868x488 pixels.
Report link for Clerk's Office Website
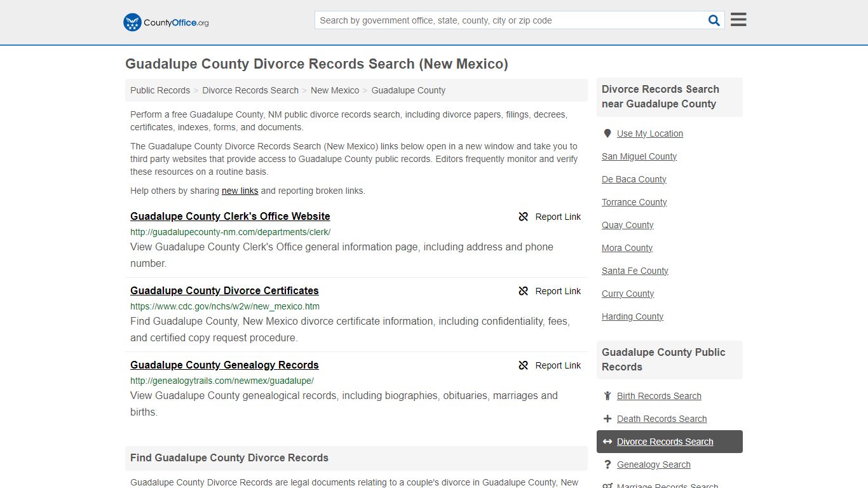pyautogui.click(x=550, y=217)
